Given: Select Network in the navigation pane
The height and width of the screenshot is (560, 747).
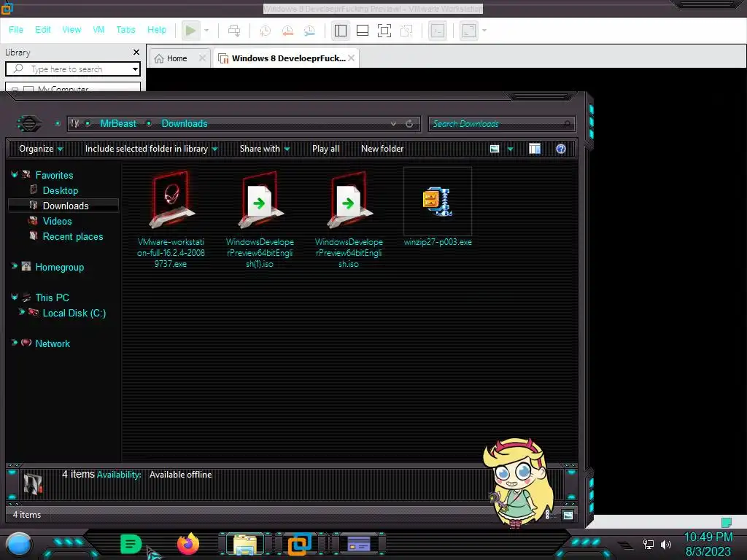Looking at the screenshot, I should (53, 343).
